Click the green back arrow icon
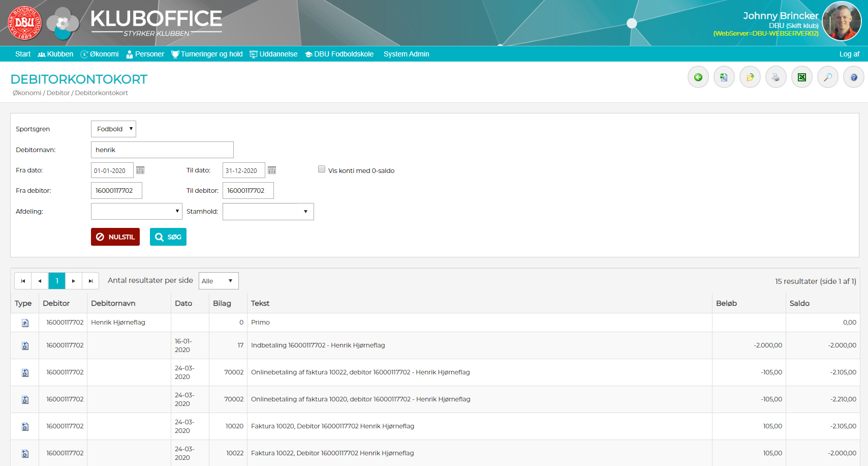 tap(698, 77)
